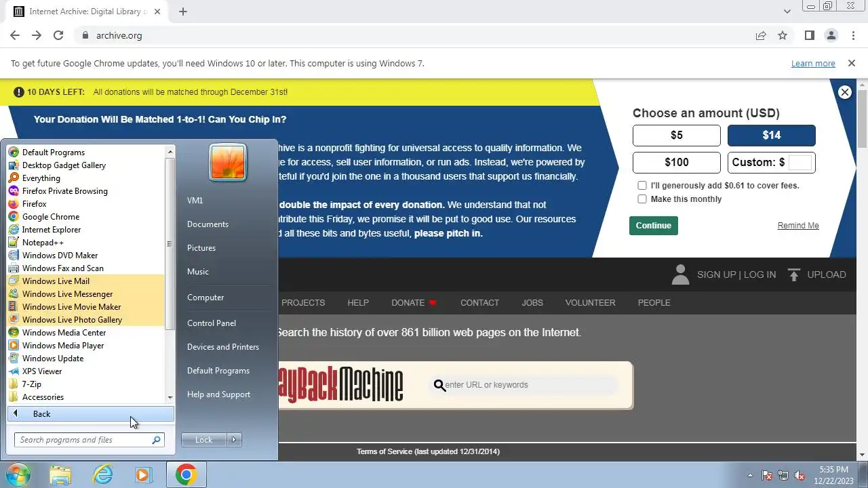The image size is (868, 488).
Task: Open Windows Live Messenger
Action: coord(67,294)
